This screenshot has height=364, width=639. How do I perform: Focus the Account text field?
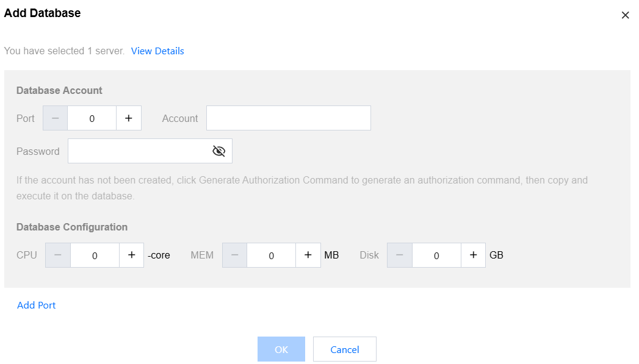(x=288, y=118)
